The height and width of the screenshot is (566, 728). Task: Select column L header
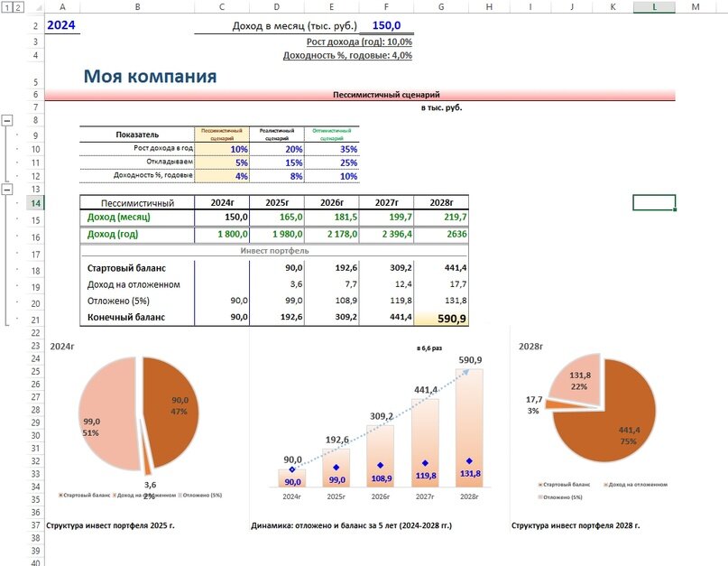click(x=654, y=6)
